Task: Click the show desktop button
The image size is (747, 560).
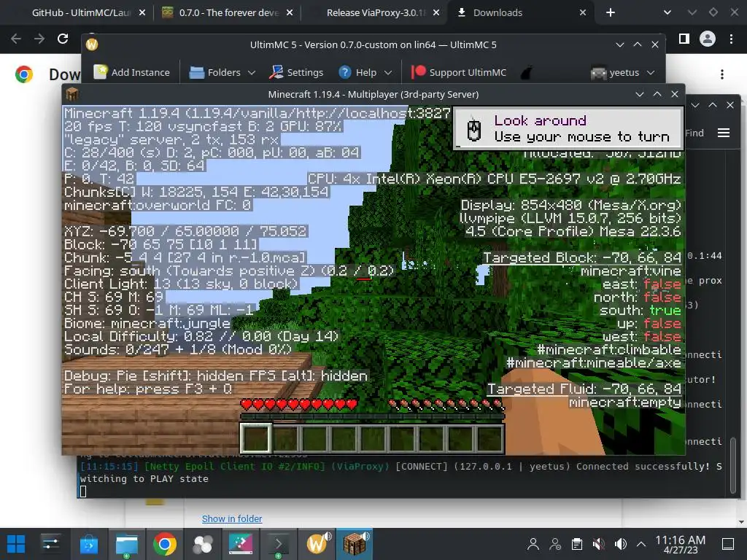Action: click(x=728, y=544)
